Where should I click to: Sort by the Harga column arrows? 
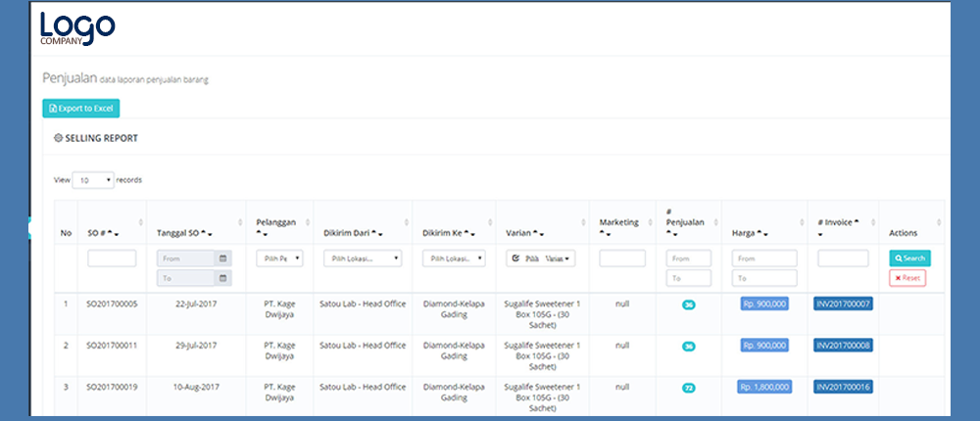click(762, 233)
